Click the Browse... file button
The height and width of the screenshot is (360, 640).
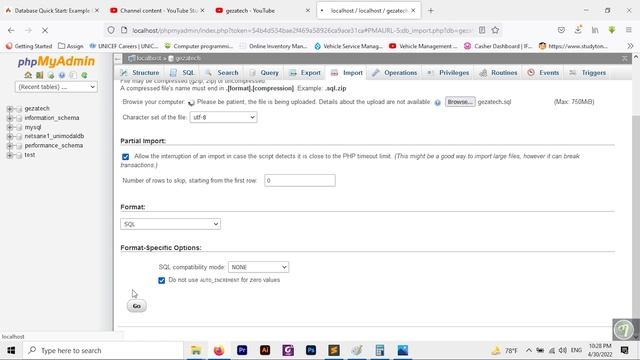pyautogui.click(x=460, y=102)
